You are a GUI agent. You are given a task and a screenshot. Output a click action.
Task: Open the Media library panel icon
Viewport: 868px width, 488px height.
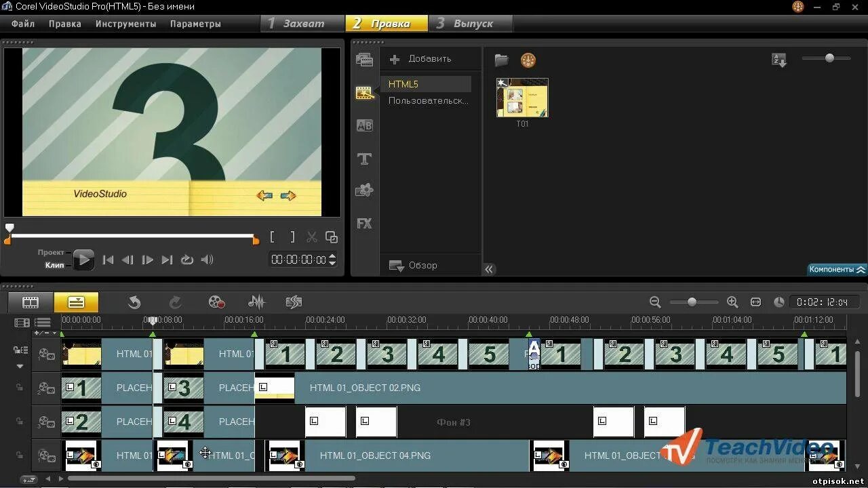pyautogui.click(x=364, y=60)
